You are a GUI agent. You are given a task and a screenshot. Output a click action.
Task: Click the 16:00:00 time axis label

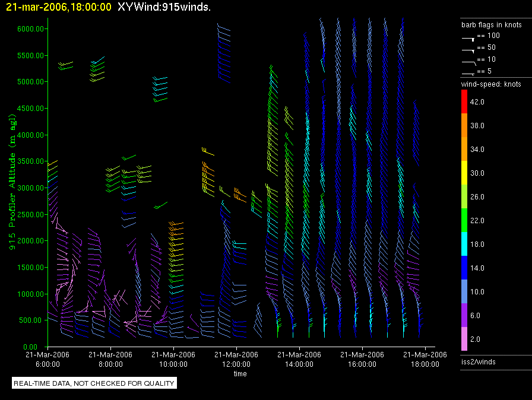[362, 364]
